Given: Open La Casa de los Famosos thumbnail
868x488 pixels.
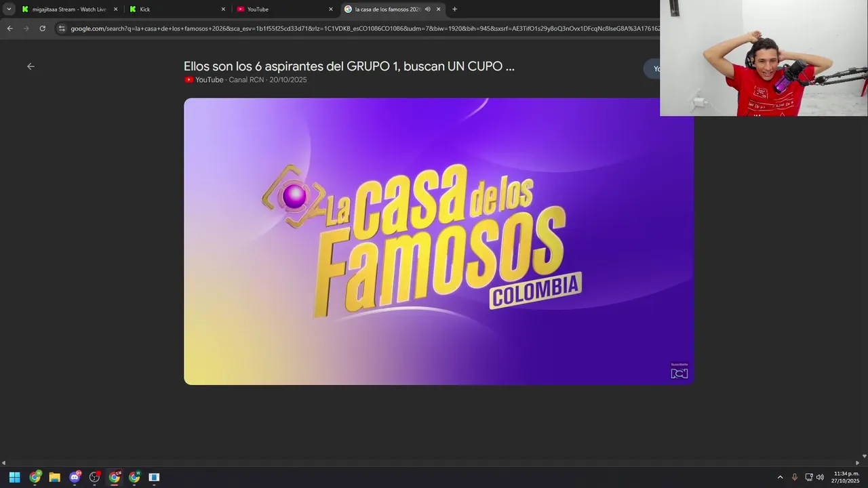Looking at the screenshot, I should (439, 241).
